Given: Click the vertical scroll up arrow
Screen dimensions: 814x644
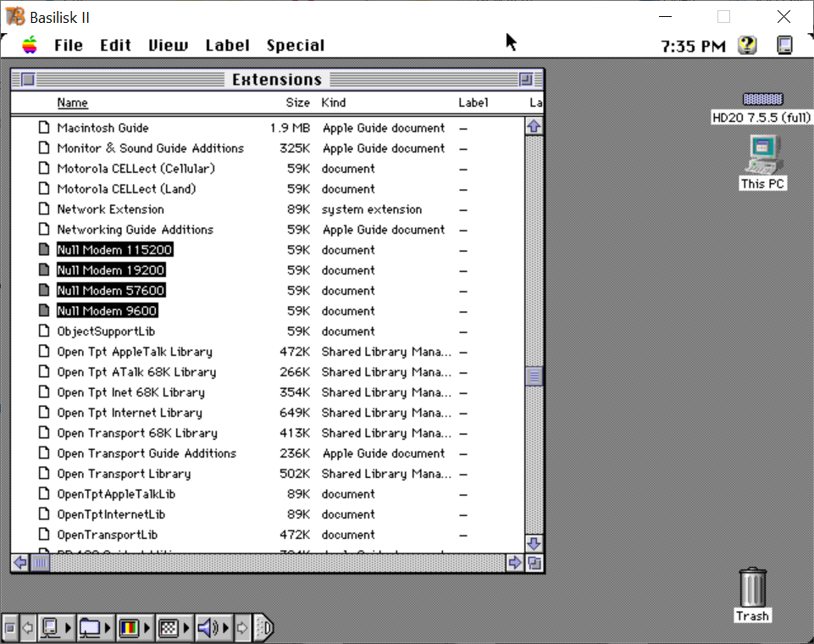Looking at the screenshot, I should [x=534, y=127].
